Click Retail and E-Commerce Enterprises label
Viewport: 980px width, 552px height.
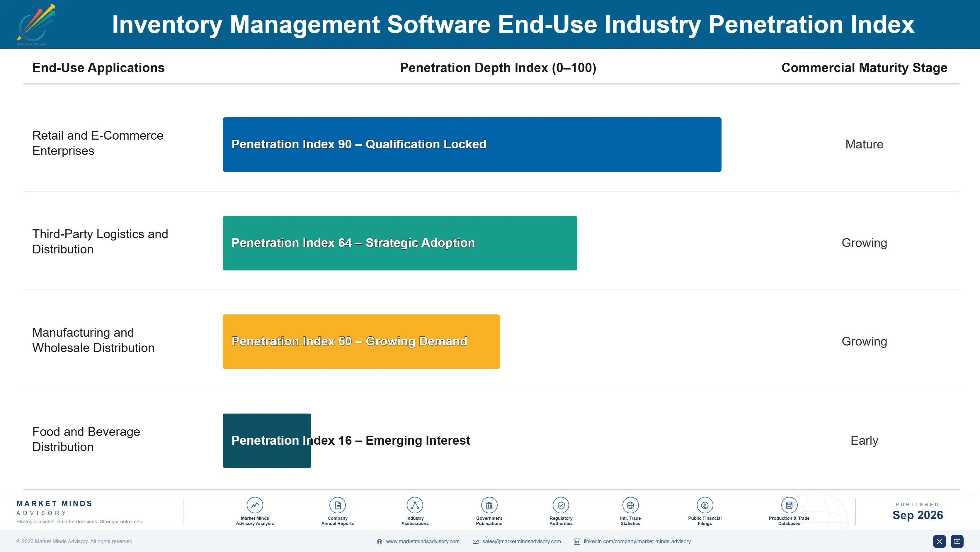tap(98, 143)
